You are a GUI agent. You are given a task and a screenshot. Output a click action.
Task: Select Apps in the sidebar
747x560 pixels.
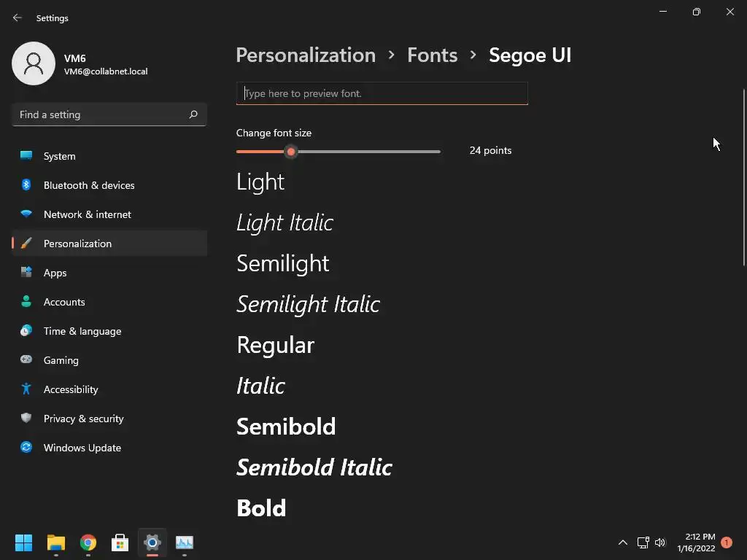click(x=55, y=273)
